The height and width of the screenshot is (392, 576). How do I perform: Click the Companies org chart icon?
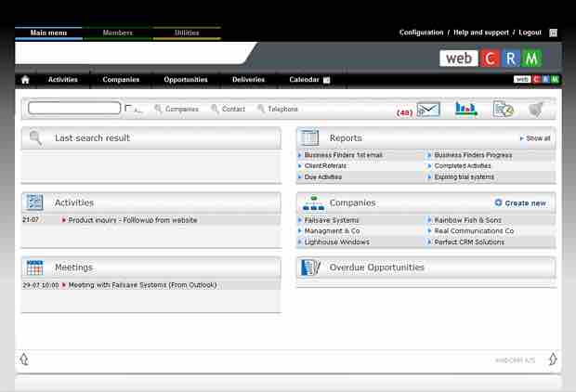tap(313, 203)
